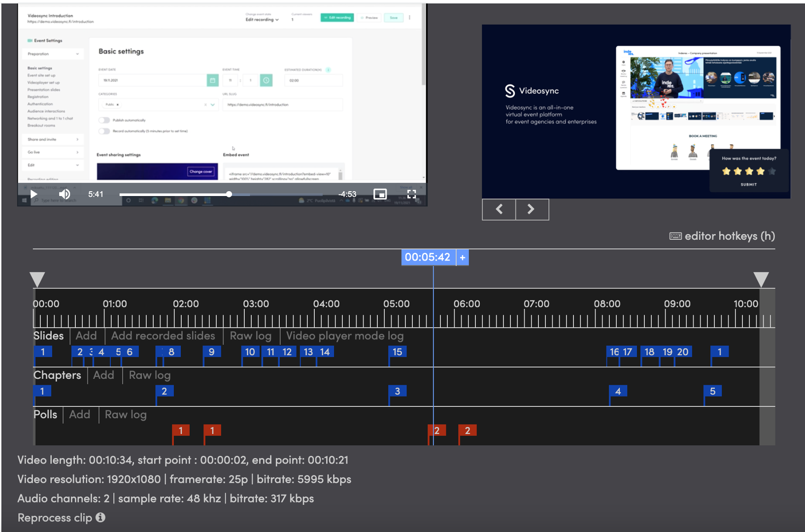Click 'Add recorded slides' in the Slides row
Viewport: 805px width, 532px height.
[x=163, y=335]
